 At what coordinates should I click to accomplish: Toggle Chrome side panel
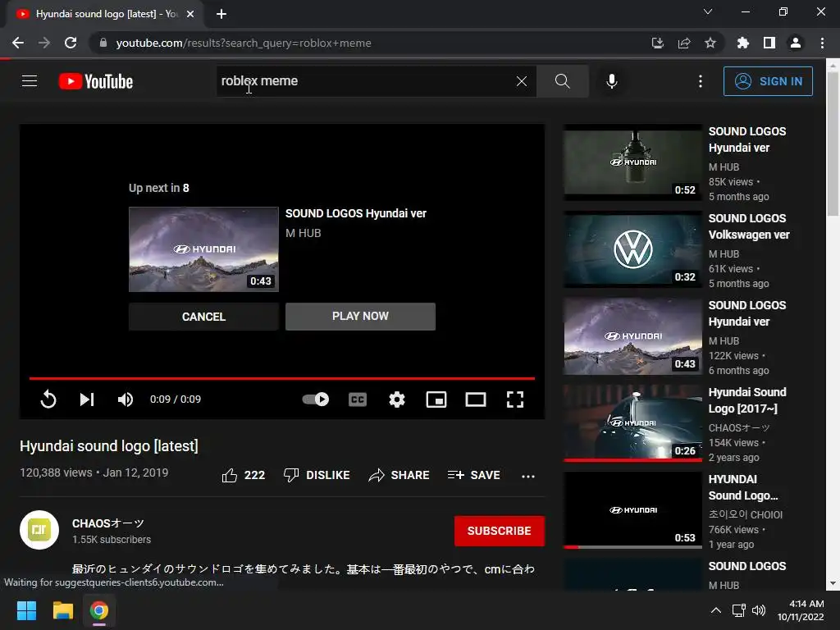(769, 43)
